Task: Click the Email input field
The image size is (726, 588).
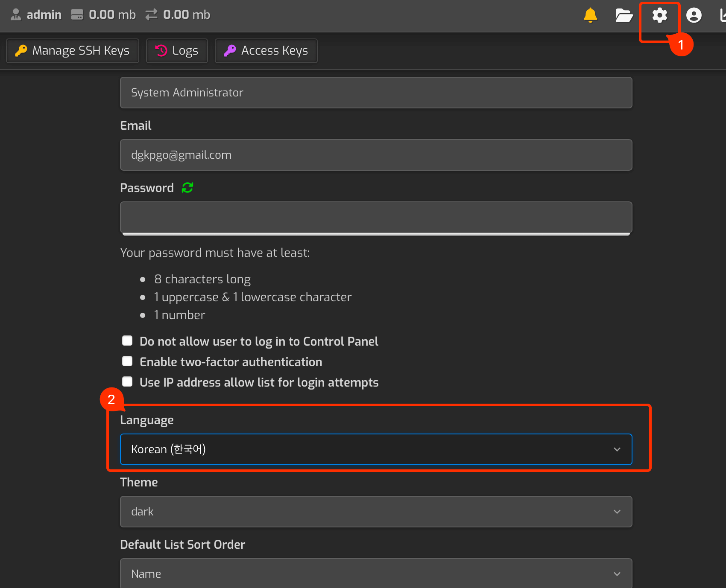Action: pyautogui.click(x=376, y=155)
